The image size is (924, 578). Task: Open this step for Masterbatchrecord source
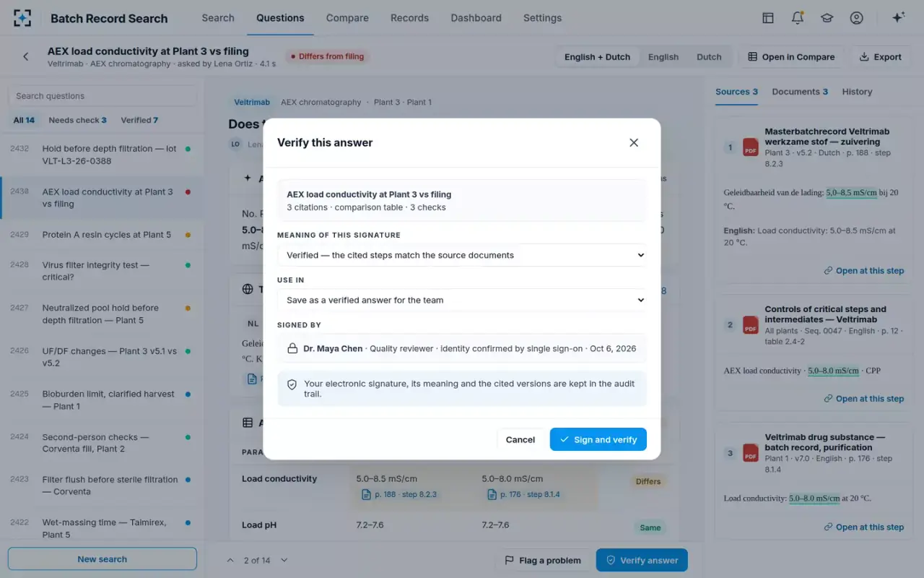pos(863,271)
